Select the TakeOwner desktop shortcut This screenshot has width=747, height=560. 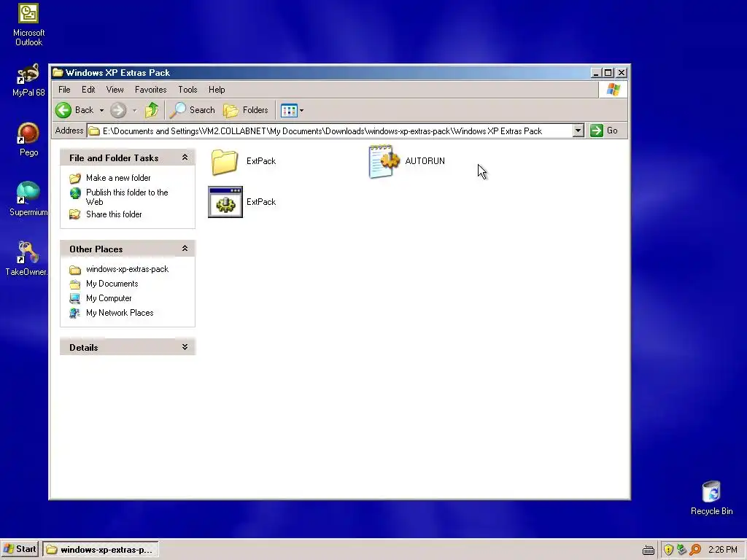(26, 259)
